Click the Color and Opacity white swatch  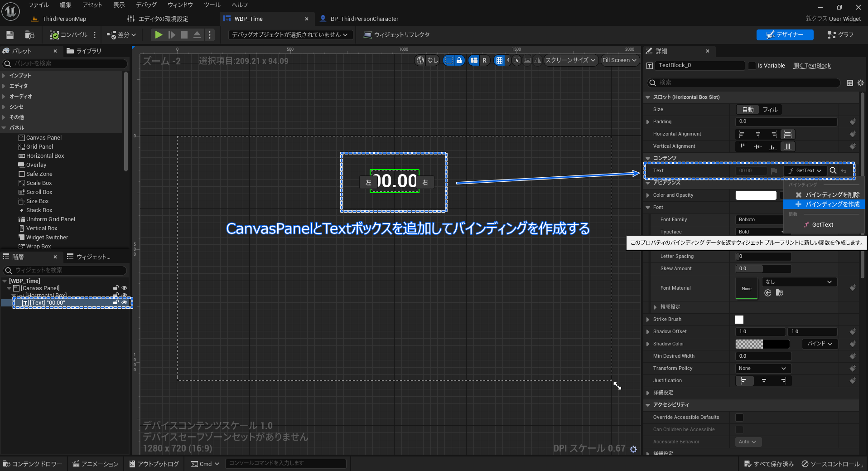coord(756,195)
